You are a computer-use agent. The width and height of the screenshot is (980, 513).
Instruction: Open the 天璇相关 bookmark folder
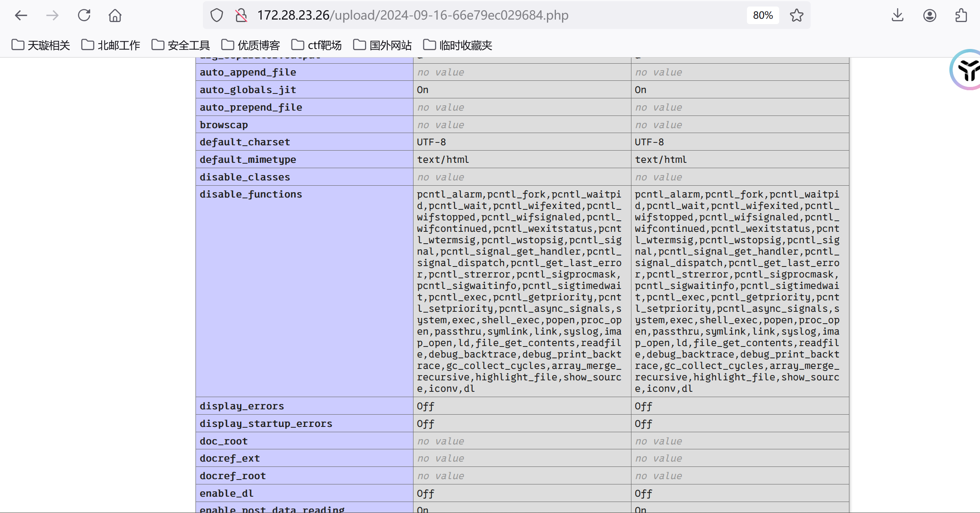(x=41, y=45)
